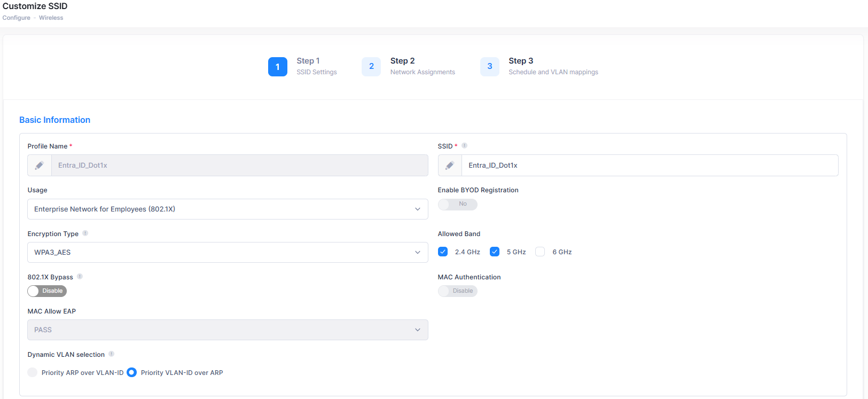Toggle the 802.1X Bypass switch
This screenshot has height=399, width=868.
(x=47, y=291)
